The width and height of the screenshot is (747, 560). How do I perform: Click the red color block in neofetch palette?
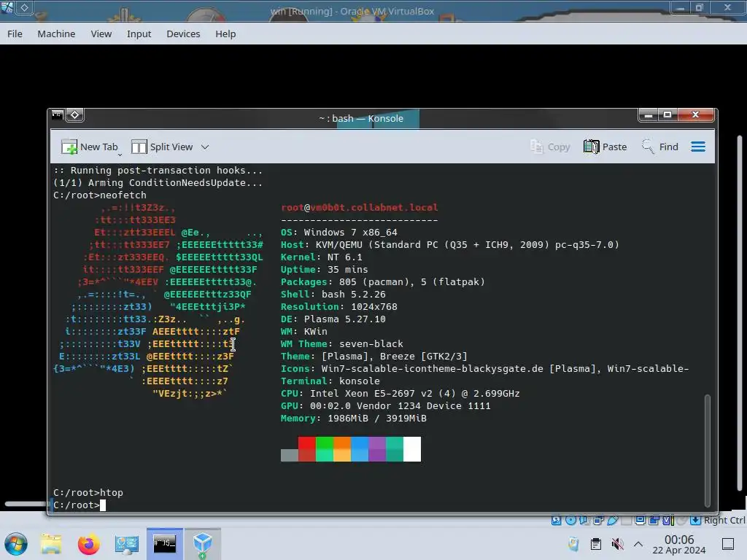pyautogui.click(x=307, y=448)
